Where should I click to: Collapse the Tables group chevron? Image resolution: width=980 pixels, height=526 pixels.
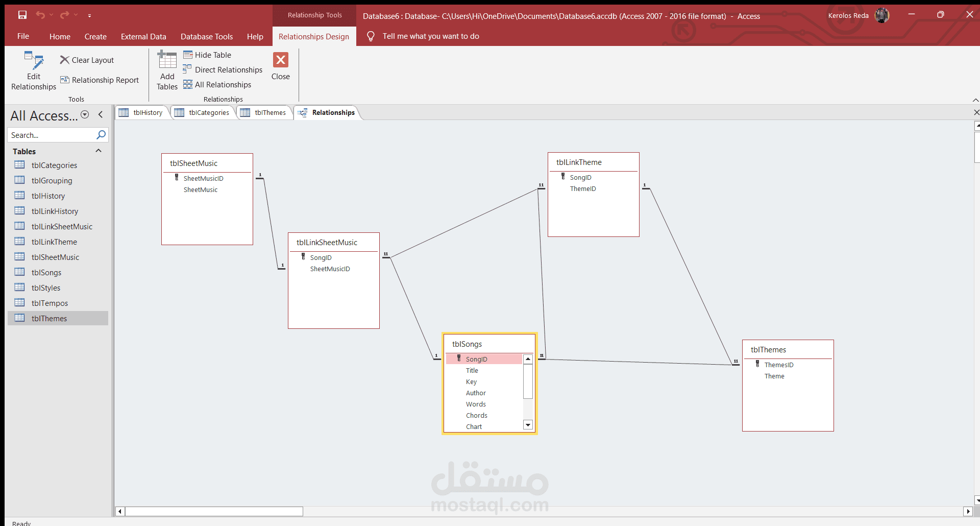tap(99, 151)
